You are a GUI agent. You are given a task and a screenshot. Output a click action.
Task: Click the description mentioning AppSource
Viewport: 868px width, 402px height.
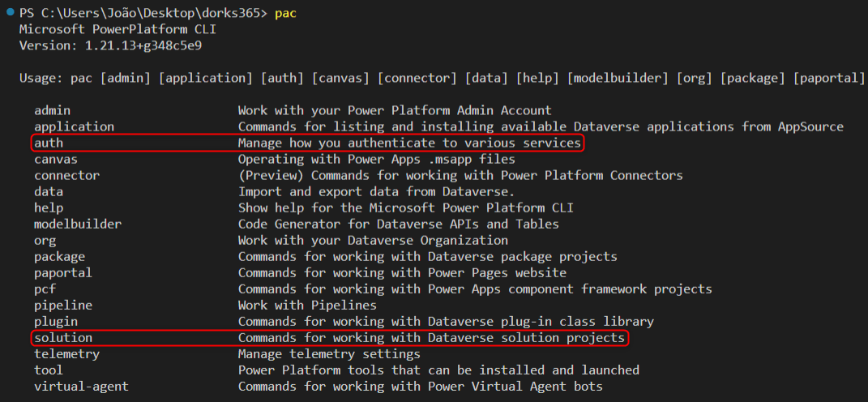pyautogui.click(x=541, y=126)
